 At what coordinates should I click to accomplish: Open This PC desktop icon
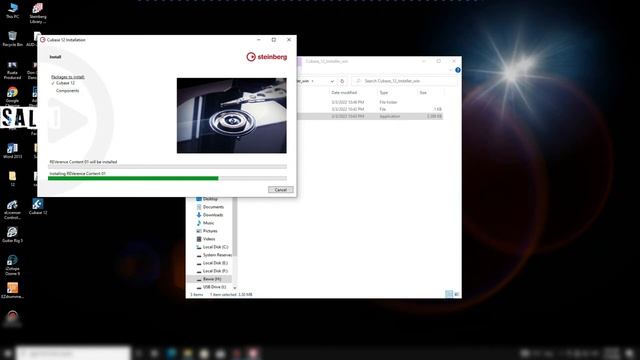[12, 10]
